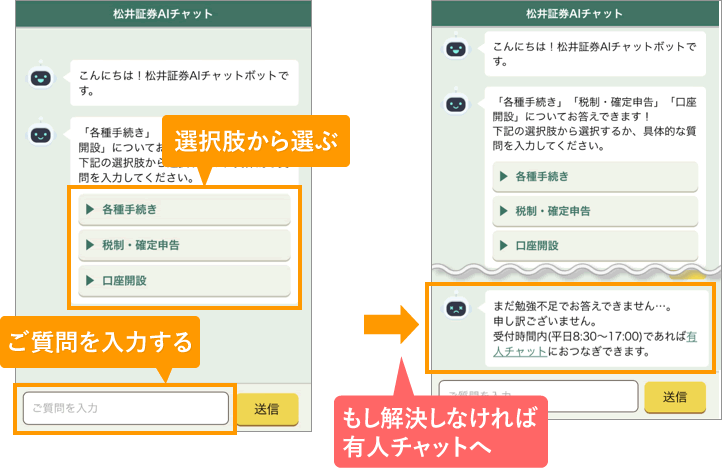Choose 税制・確定申告 in right chat panel
The height and width of the screenshot is (474, 722).
[595, 211]
